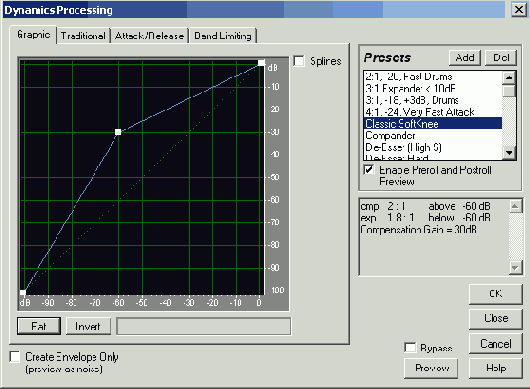This screenshot has height=389, width=530.
Task: Click the info box scroll up arrow
Action: pyautogui.click(x=515, y=206)
